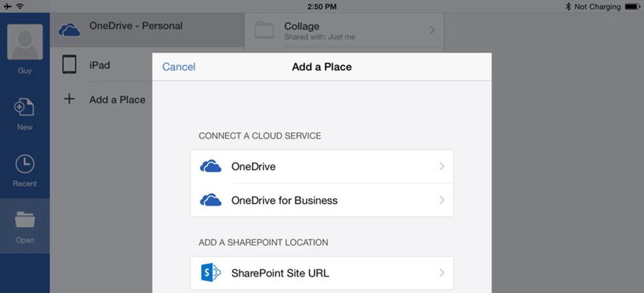Open the New document icon

[24, 108]
